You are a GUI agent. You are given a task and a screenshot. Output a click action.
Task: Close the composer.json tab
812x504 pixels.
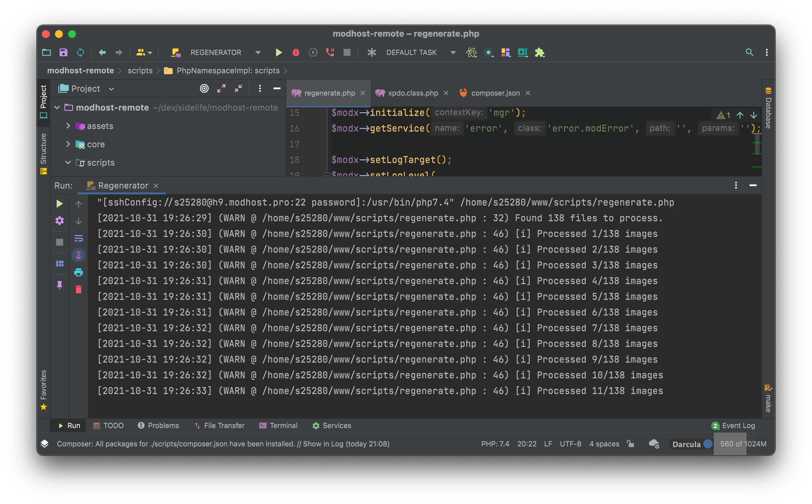coord(527,93)
